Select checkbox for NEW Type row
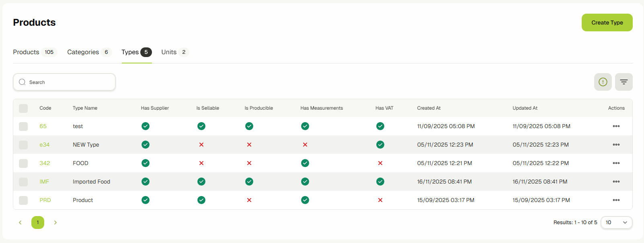Screen dimensions: 644x243 tap(23, 145)
